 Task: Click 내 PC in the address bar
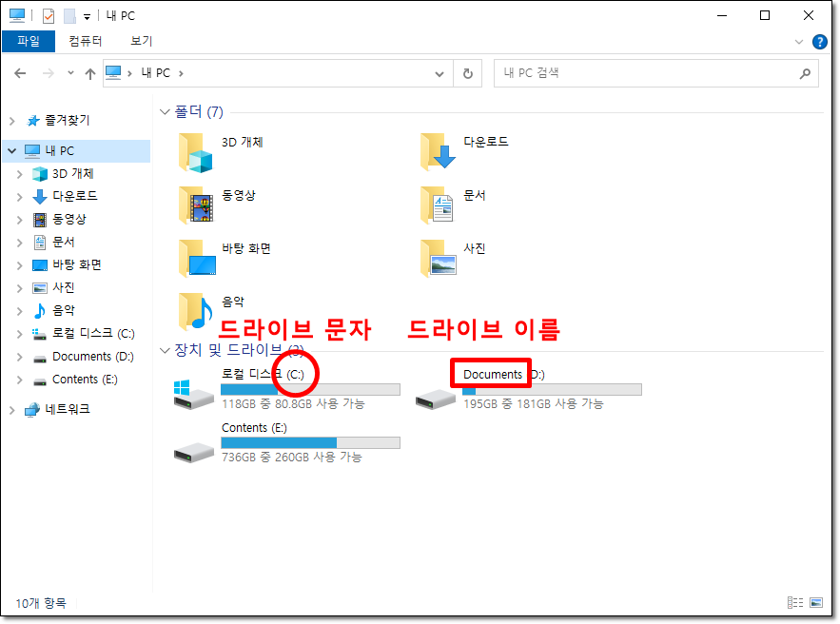click(156, 73)
